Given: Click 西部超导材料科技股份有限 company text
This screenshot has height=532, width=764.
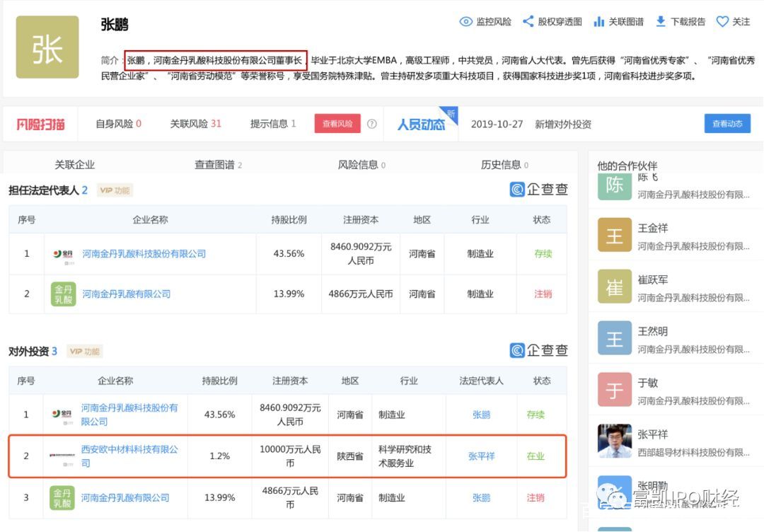Looking at the screenshot, I should click(693, 453).
